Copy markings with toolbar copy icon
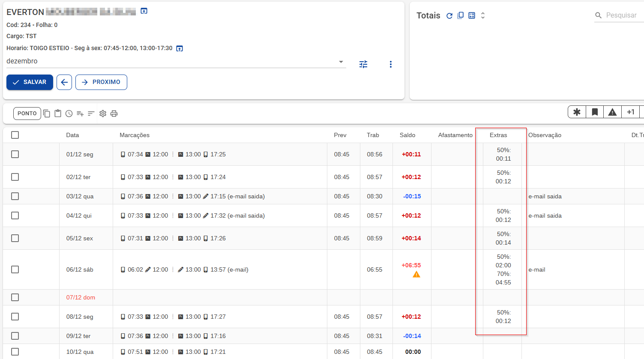 [x=47, y=114]
